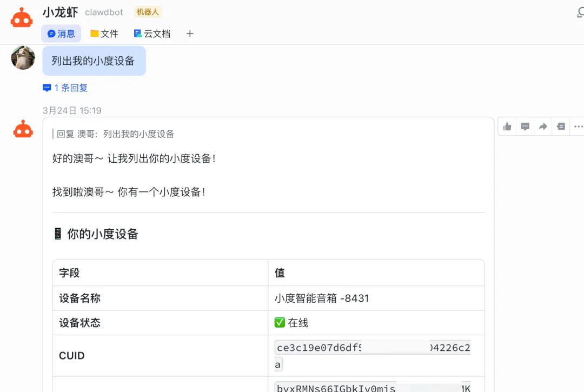
Task: Click the timestamp 3月24日 15:19
Action: point(72,110)
